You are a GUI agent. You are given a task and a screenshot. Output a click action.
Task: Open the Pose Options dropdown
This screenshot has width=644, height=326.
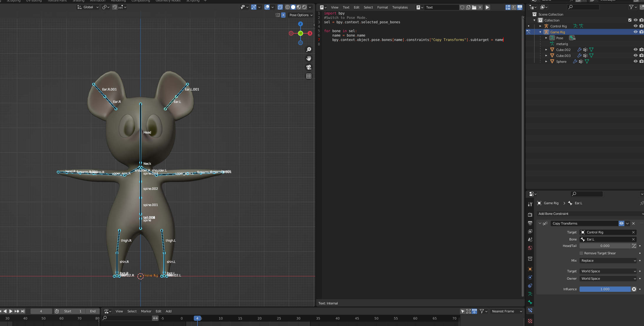point(301,15)
